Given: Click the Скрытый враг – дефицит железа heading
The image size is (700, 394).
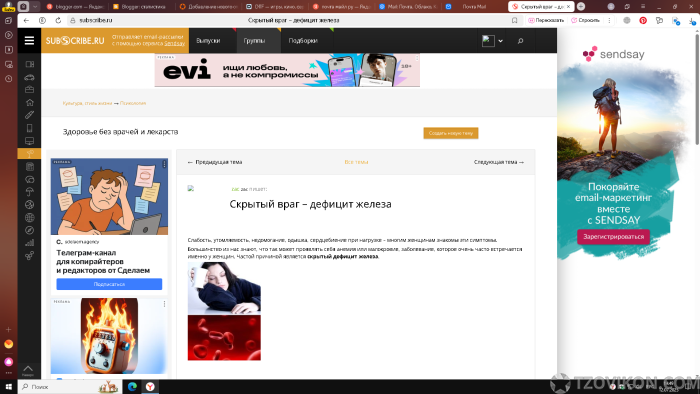Looking at the screenshot, I should [x=310, y=204].
